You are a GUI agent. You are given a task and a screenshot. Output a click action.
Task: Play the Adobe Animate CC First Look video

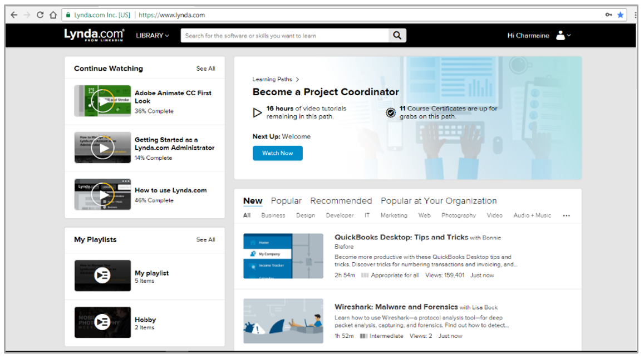[102, 101]
